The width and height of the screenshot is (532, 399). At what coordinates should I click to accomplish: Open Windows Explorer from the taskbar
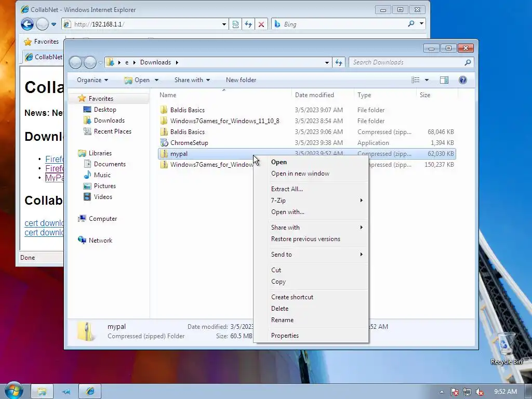pyautogui.click(x=42, y=392)
